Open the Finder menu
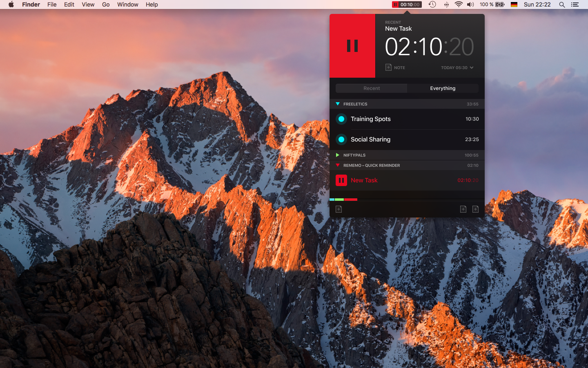 pyautogui.click(x=31, y=4)
